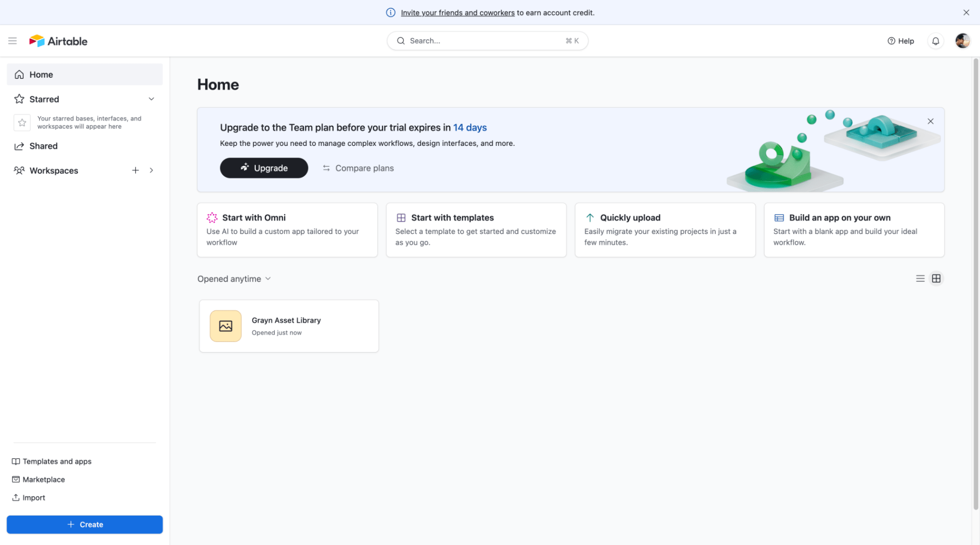Open the Grayn Asset Library base
This screenshot has height=545, width=980.
pyautogui.click(x=289, y=326)
